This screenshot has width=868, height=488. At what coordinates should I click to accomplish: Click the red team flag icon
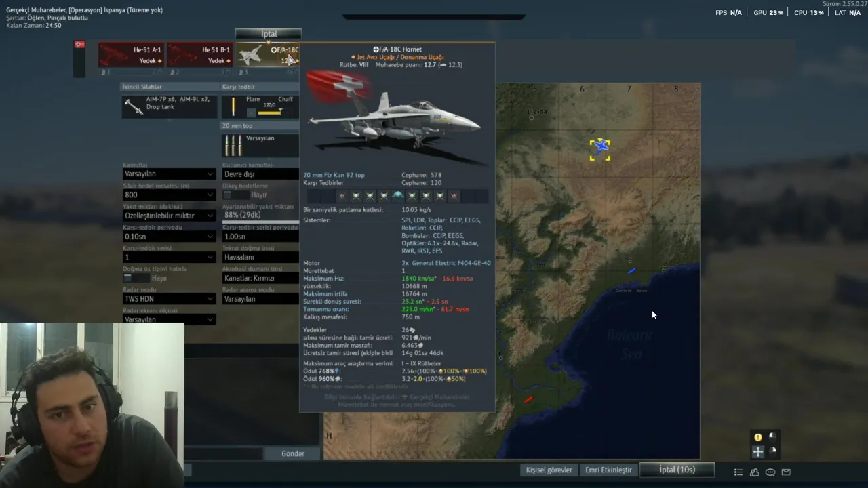tap(79, 45)
